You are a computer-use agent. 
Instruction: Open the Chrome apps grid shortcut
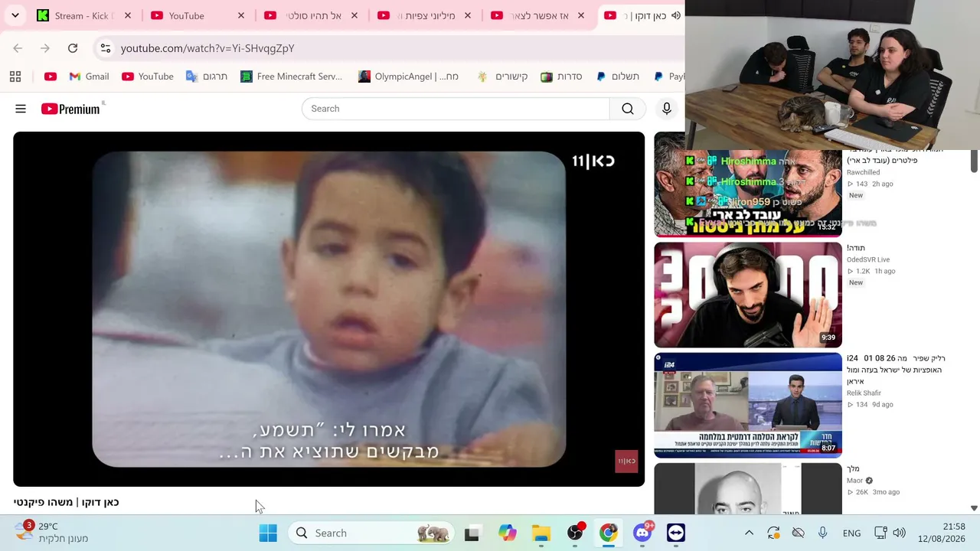15,77
